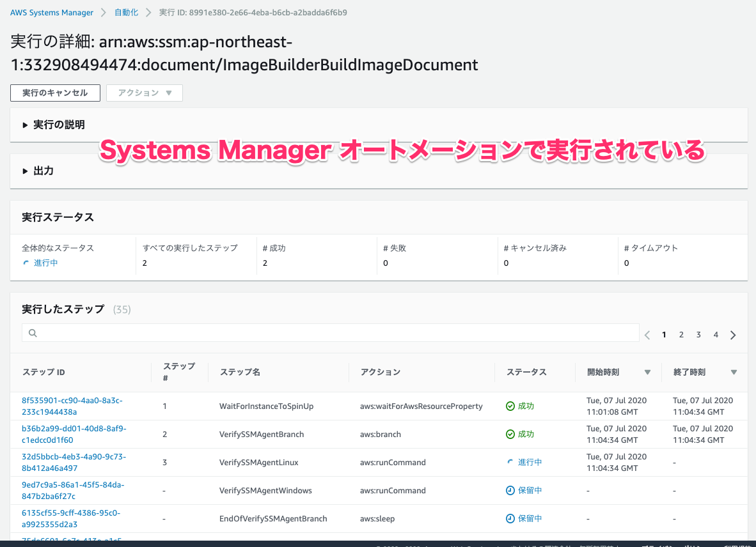Viewport: 756px width, 547px height.
Task: Click the WaitForInstanceToSpinUp step name
Action: (266, 406)
